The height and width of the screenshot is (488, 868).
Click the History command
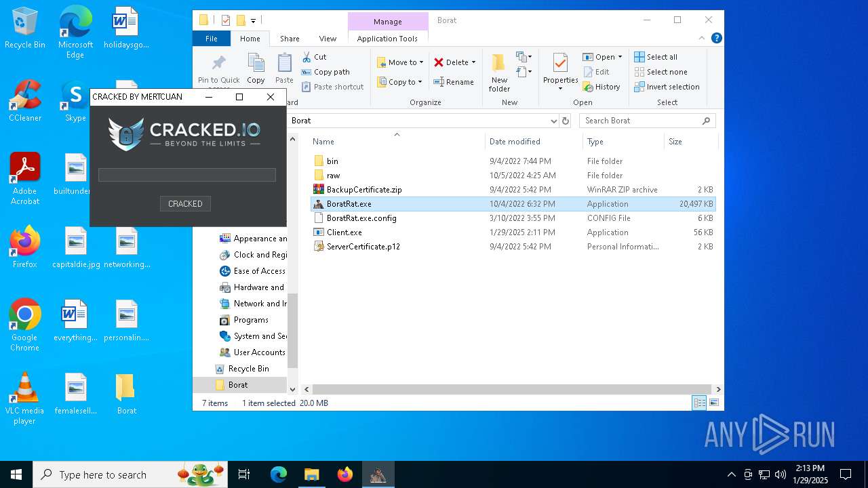[601, 87]
